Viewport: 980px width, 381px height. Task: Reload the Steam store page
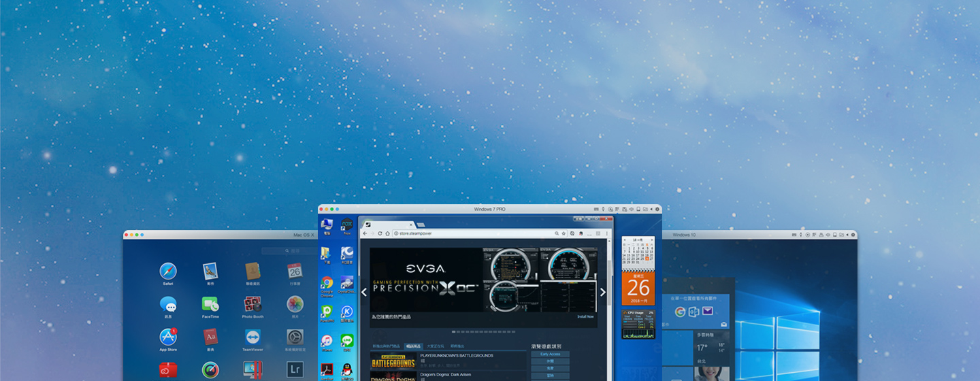[380, 233]
